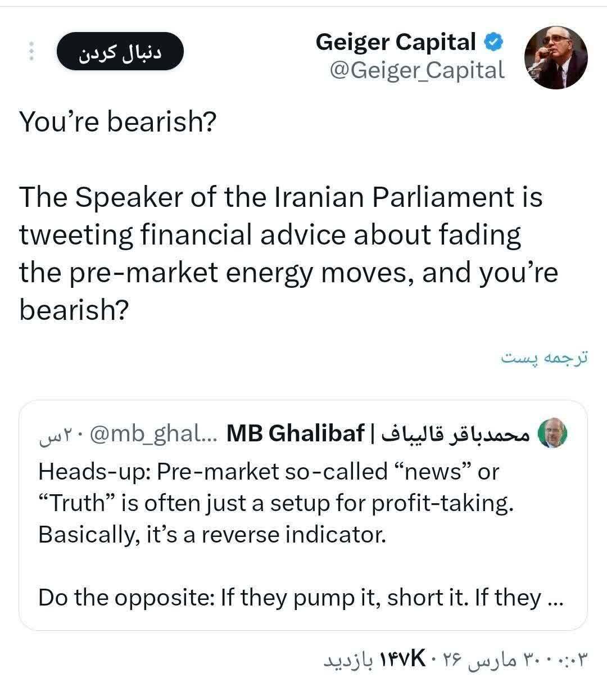Click the دنبال کردن follow button
The image size is (607, 700).
click(120, 51)
